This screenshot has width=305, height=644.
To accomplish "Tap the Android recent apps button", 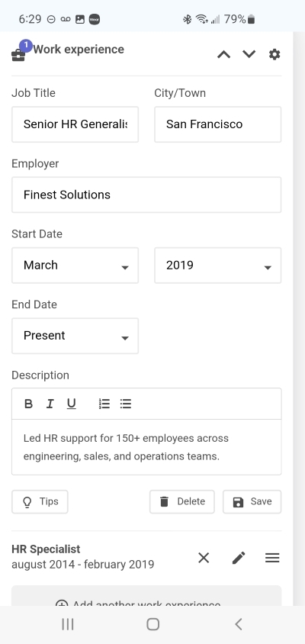I will pyautogui.click(x=68, y=624).
